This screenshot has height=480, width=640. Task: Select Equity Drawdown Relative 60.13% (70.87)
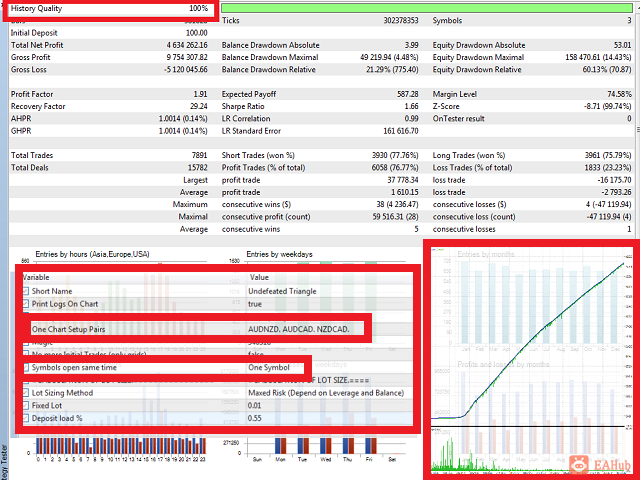coord(607,69)
